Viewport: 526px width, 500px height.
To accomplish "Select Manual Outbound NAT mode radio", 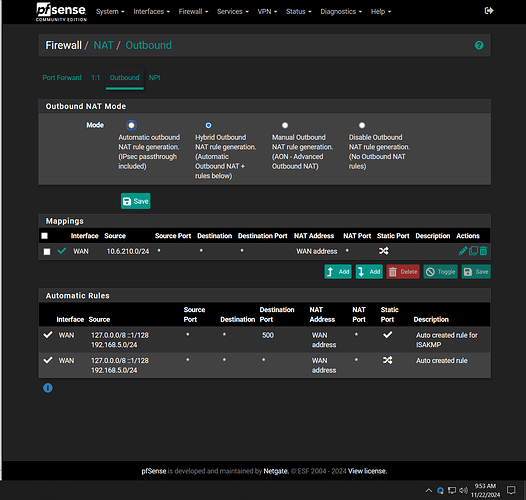I will click(x=285, y=125).
